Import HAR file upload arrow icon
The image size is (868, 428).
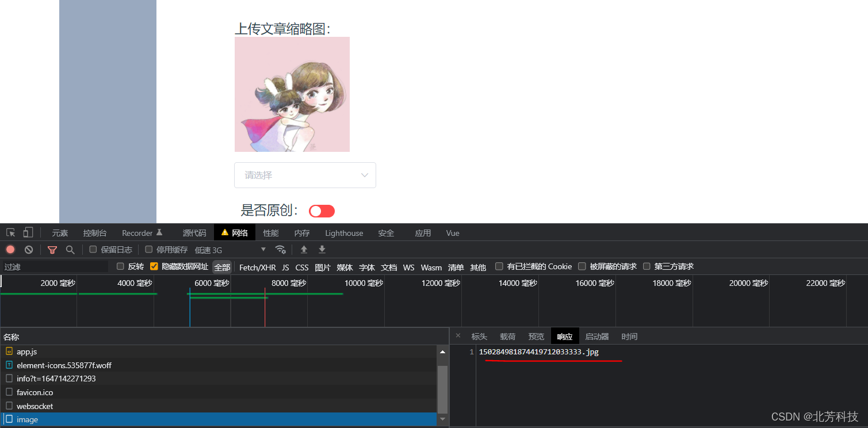click(304, 250)
